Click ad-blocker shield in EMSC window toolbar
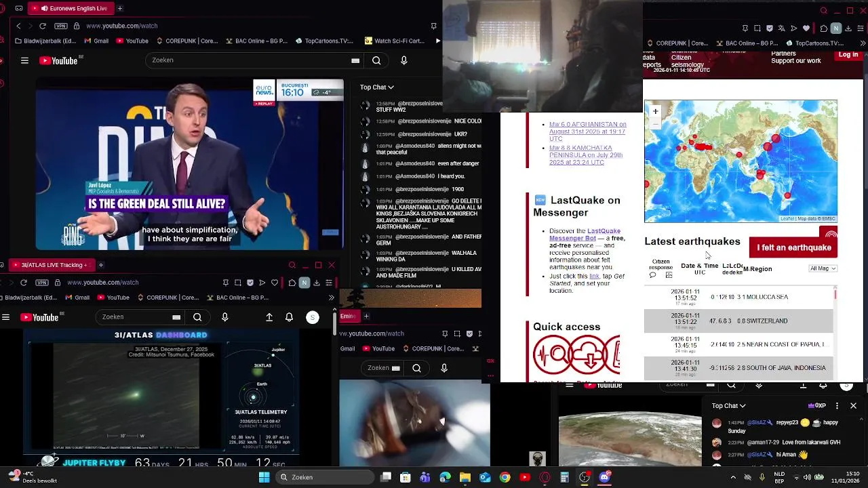The height and width of the screenshot is (488, 868). 769,28
